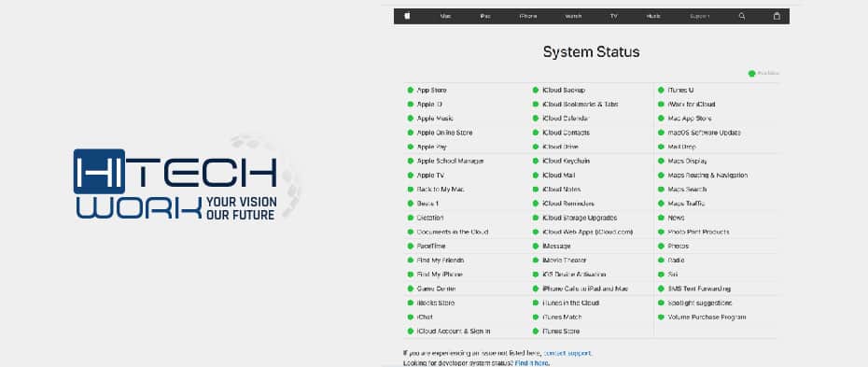The width and height of the screenshot is (868, 367).
Task: Click the iCloud Backup status entry
Action: [x=559, y=91]
